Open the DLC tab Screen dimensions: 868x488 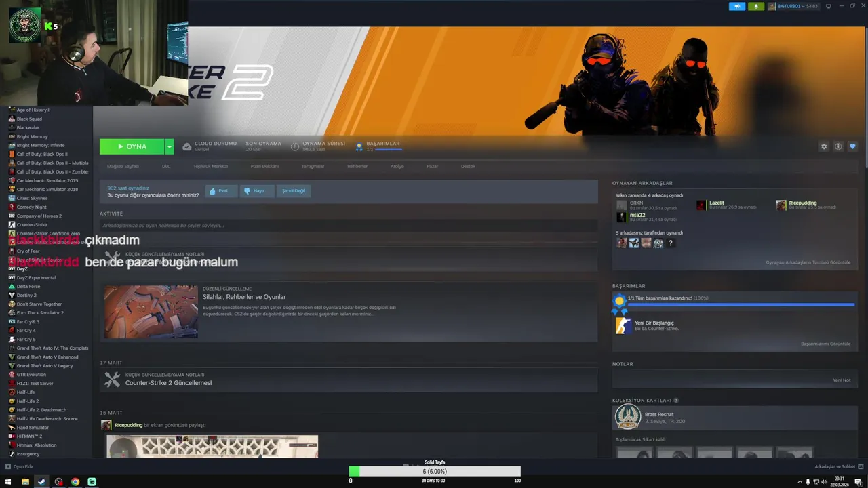(166, 166)
